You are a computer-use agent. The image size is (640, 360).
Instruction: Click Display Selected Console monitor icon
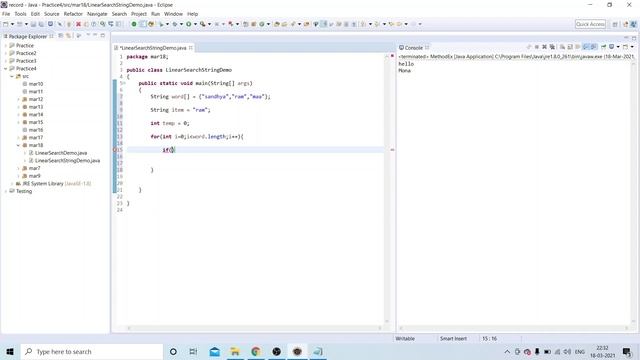coord(611,47)
